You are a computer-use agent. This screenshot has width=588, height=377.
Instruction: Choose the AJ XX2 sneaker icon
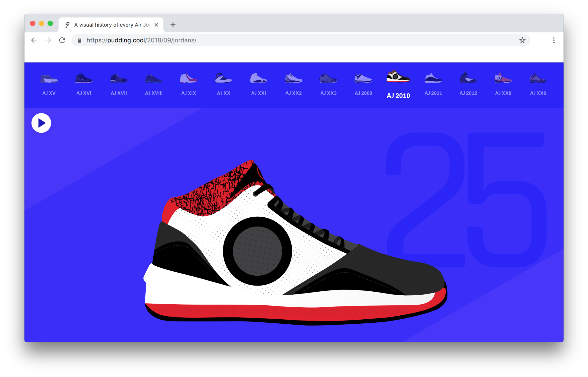293,78
